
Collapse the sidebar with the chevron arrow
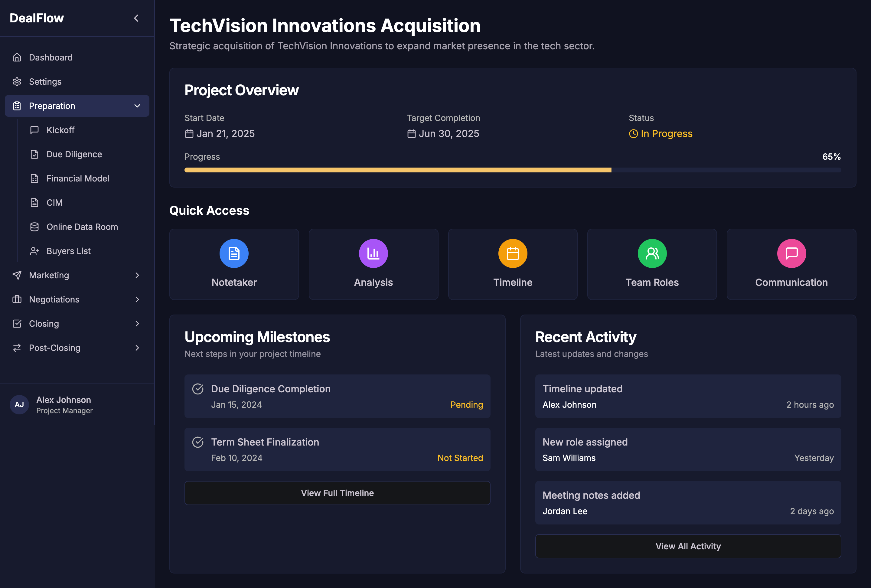(136, 18)
